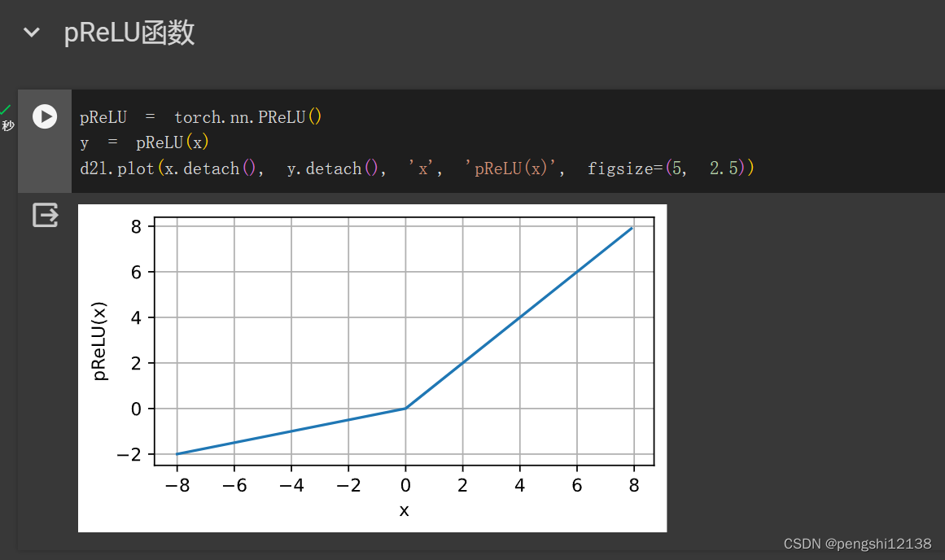Image resolution: width=945 pixels, height=560 pixels.
Task: Select the pReLU函数 section heading
Action: (x=129, y=33)
